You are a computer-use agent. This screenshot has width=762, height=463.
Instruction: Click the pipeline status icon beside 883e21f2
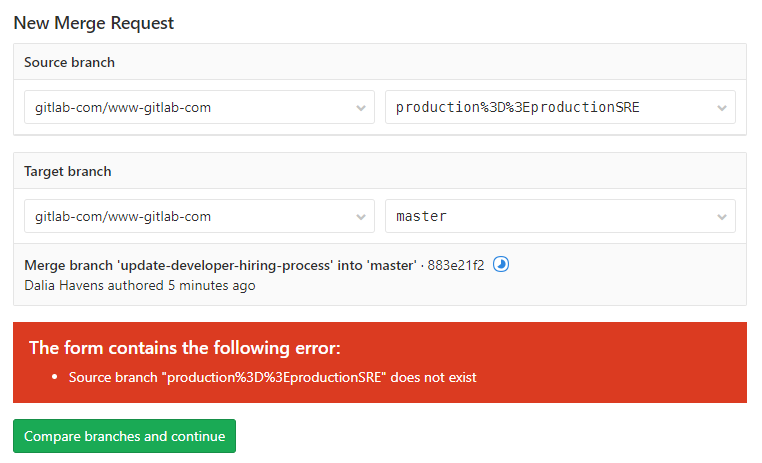501,264
